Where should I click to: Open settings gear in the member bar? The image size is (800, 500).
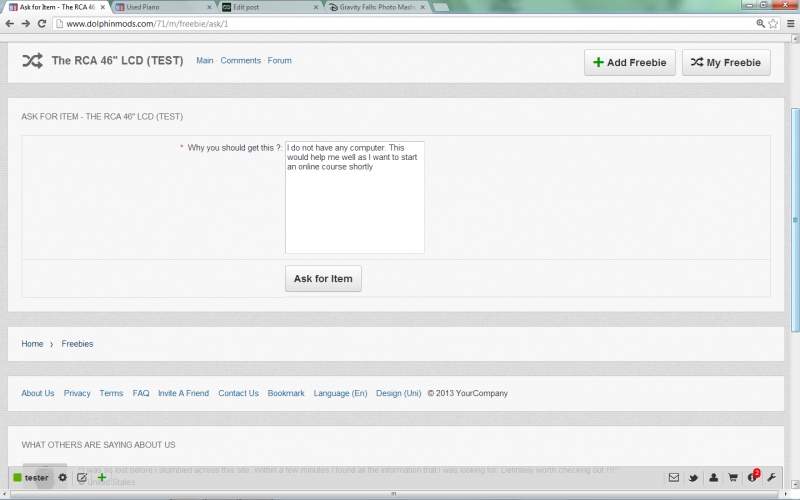click(62, 478)
